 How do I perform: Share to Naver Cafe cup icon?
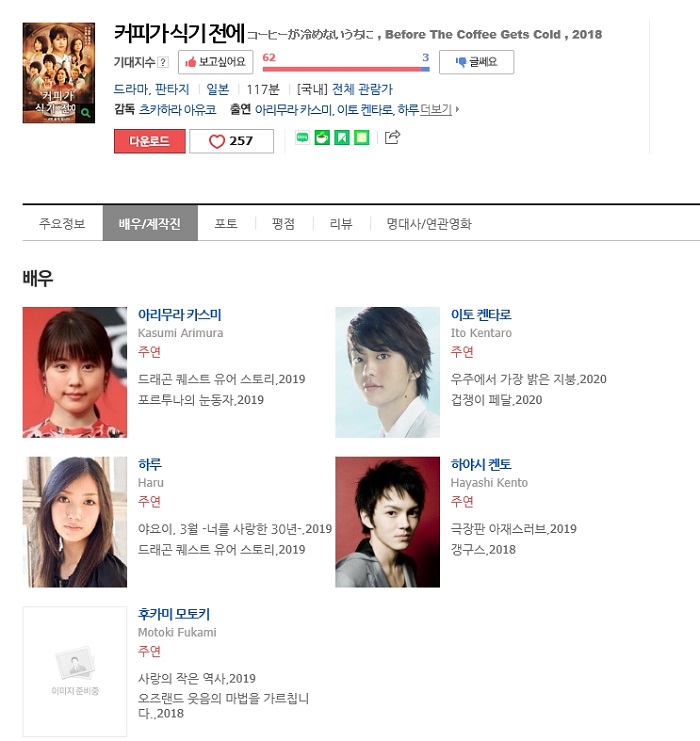322,138
